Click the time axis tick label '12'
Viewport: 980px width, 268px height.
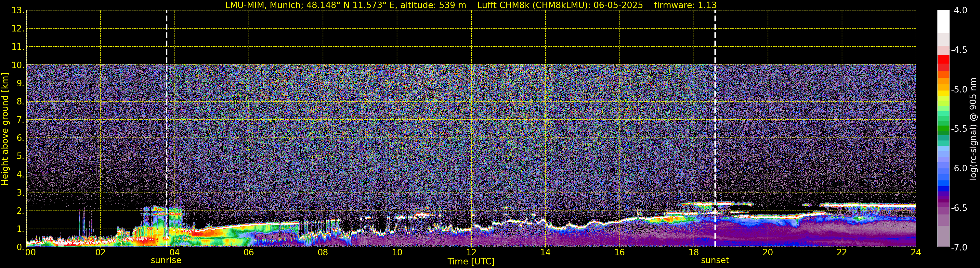coord(471,252)
